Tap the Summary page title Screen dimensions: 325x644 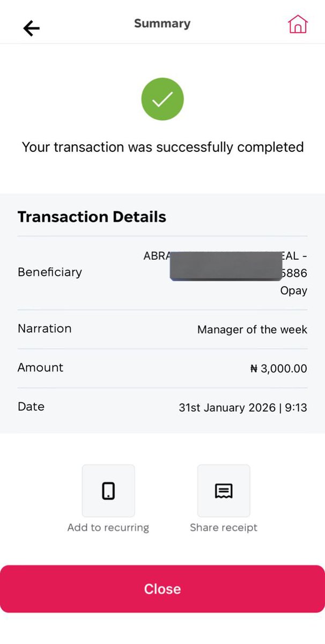(162, 24)
